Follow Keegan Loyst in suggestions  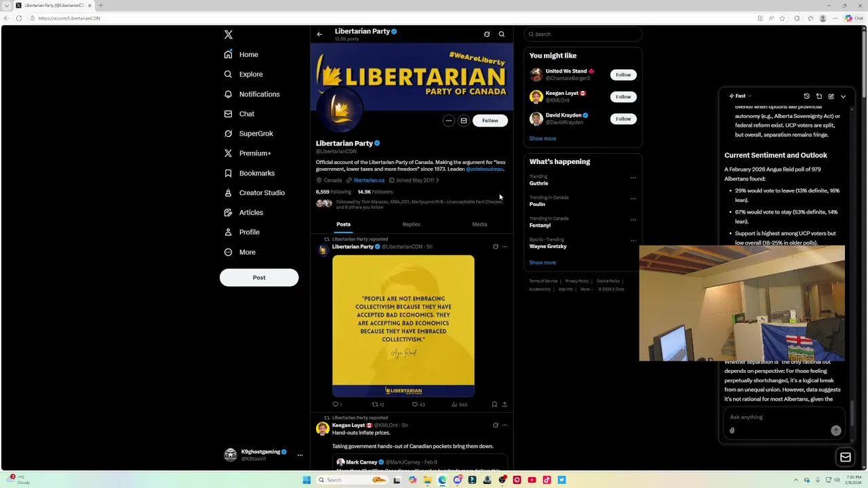[x=623, y=97]
